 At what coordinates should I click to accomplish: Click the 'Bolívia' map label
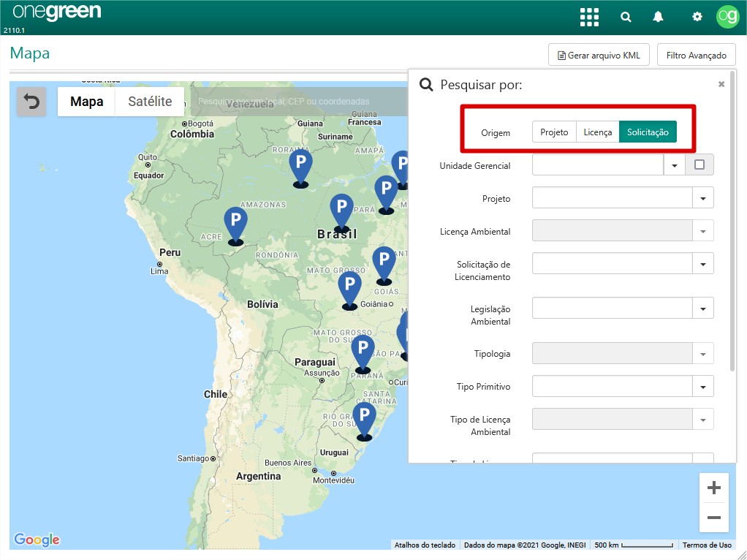click(x=262, y=304)
